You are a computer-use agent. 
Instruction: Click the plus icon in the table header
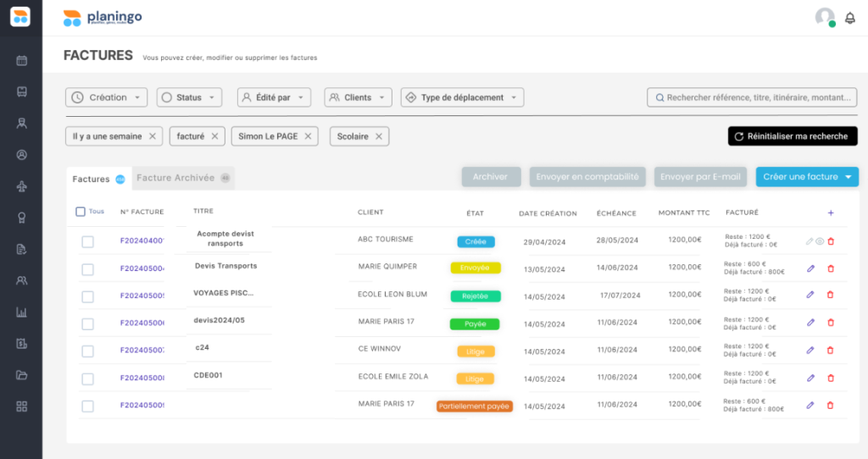pyautogui.click(x=831, y=213)
